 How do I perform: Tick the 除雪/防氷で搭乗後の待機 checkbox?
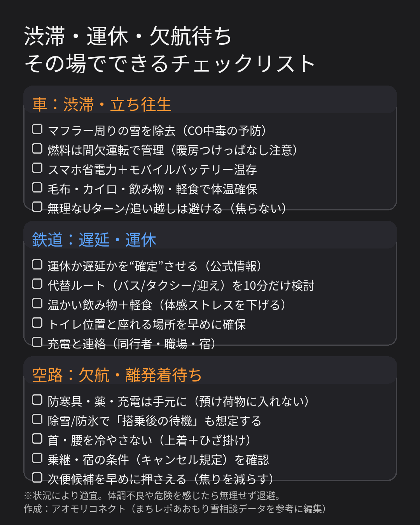tap(37, 419)
